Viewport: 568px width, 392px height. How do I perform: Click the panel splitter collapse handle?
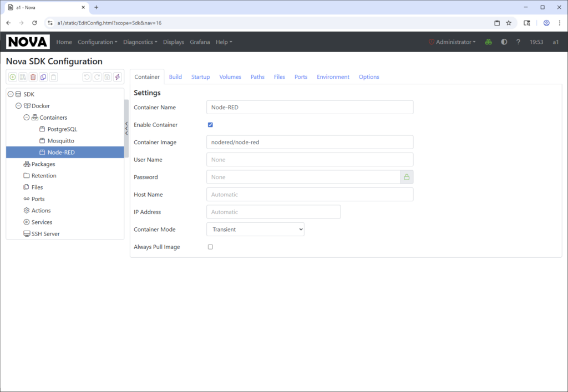[x=126, y=128]
